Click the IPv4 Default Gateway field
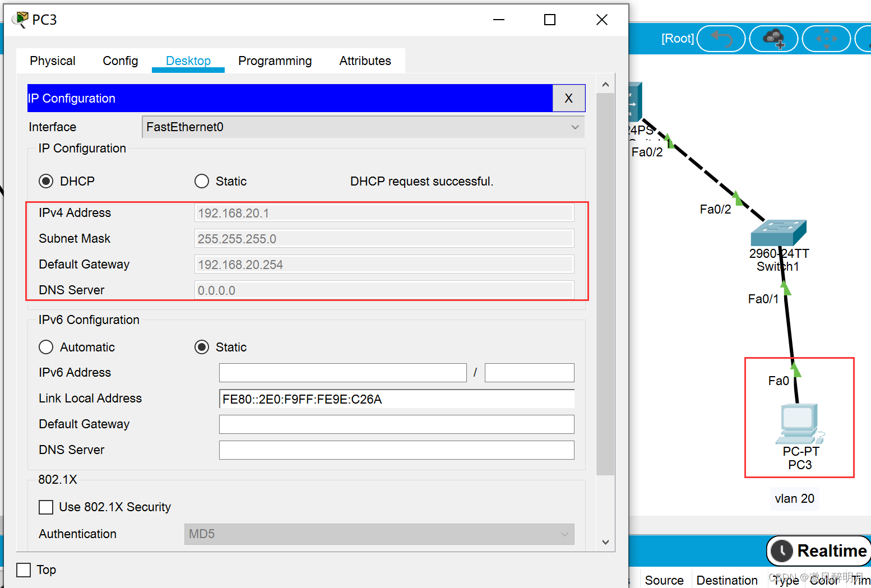 [x=384, y=265]
